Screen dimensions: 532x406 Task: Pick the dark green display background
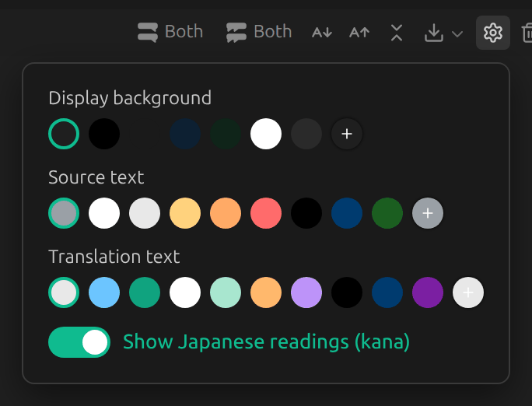(x=226, y=134)
